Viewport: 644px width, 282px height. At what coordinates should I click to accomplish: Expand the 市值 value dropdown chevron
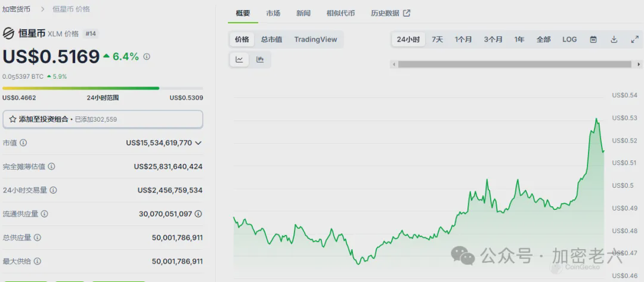click(199, 143)
